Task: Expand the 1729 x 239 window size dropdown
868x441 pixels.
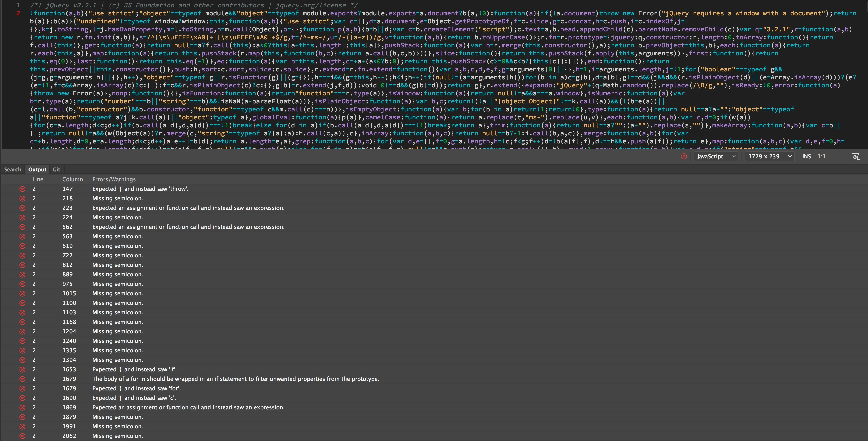Action: (x=769, y=156)
